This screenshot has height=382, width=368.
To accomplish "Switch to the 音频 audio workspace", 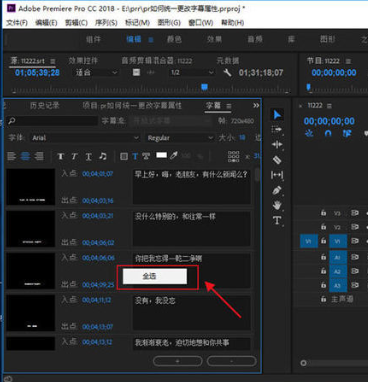I will click(255, 39).
